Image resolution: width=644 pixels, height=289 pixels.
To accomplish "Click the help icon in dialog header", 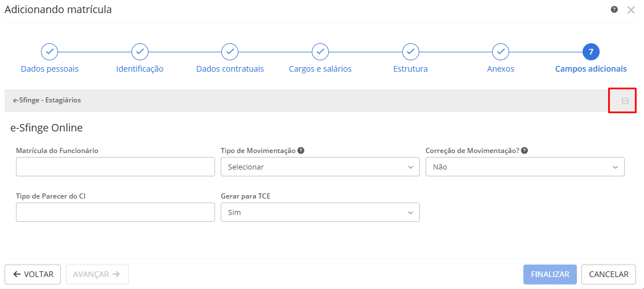I will pyautogui.click(x=614, y=10).
